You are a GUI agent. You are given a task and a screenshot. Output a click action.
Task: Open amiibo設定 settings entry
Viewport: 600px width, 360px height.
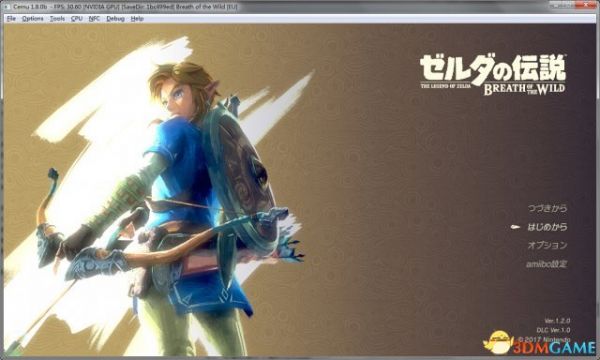pos(546,264)
